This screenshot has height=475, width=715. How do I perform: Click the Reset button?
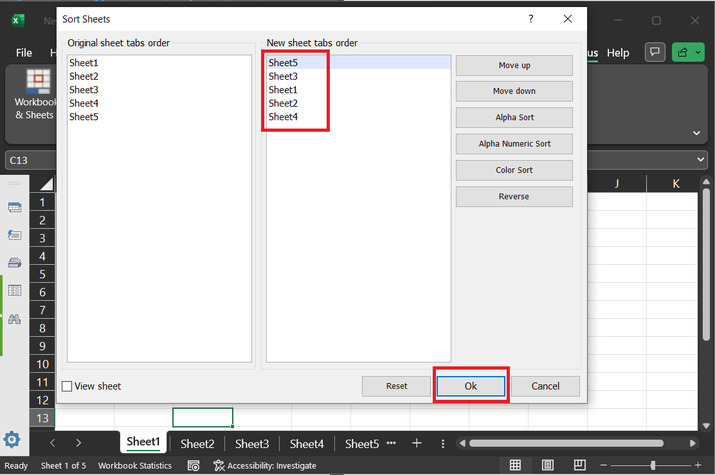tap(396, 386)
